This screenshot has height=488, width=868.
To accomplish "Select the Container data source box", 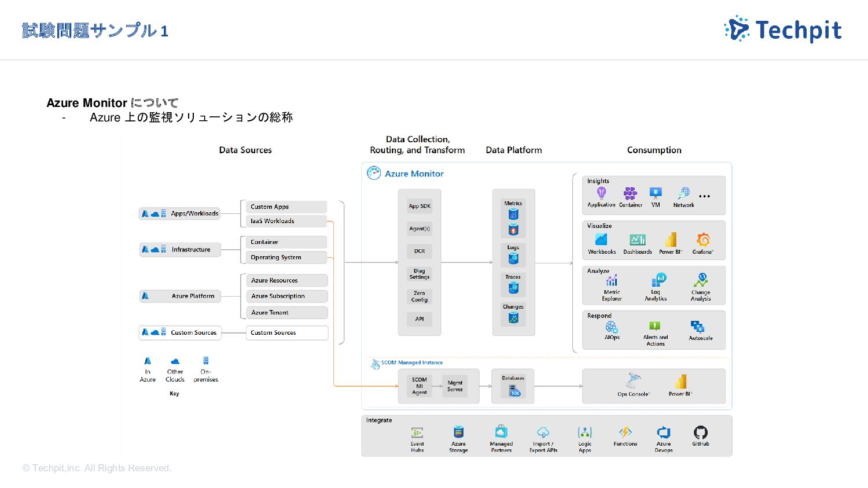I will 287,242.
